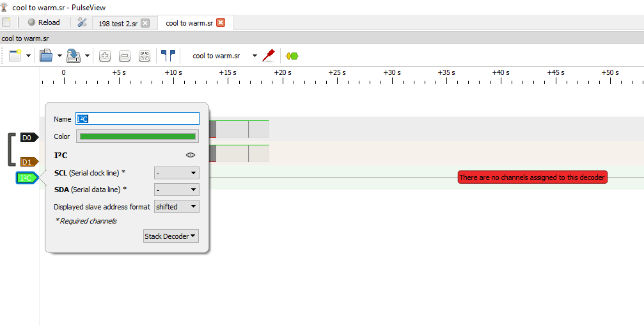Viewport: 644px width, 326px height.
Task: Click the no channels assigned error message
Action: coord(532,177)
